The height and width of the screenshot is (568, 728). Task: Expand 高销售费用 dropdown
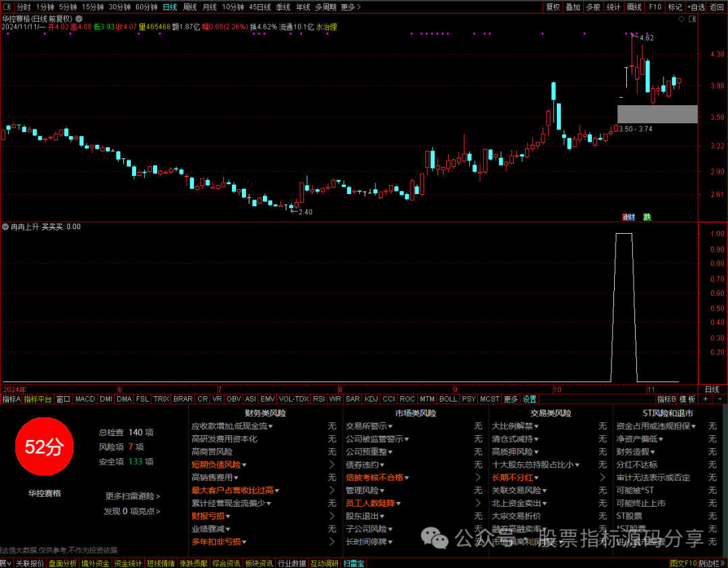pyautogui.click(x=236, y=478)
